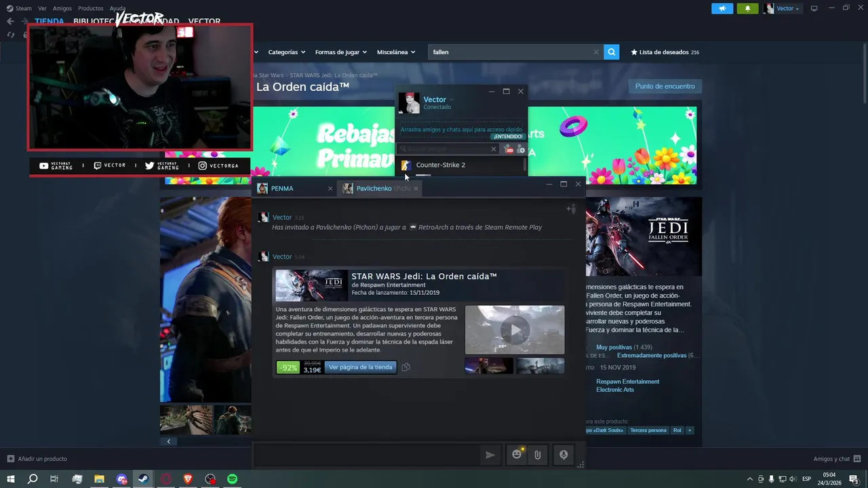Click Añadir un producto at bottom left
The image size is (868, 488).
(x=37, y=459)
